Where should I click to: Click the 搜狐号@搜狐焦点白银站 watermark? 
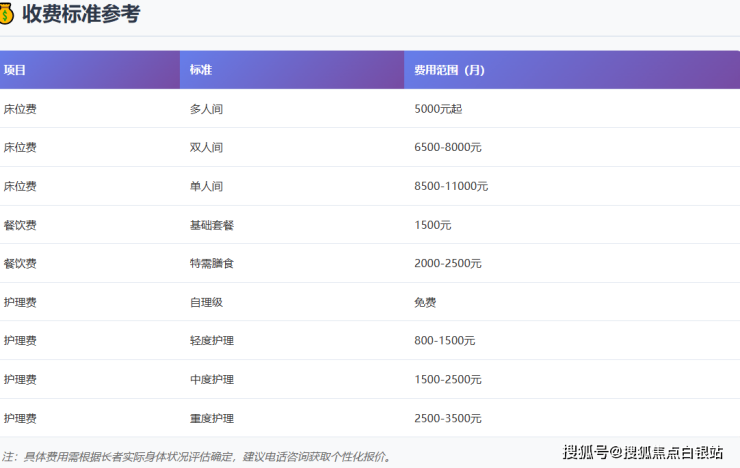[643, 453]
